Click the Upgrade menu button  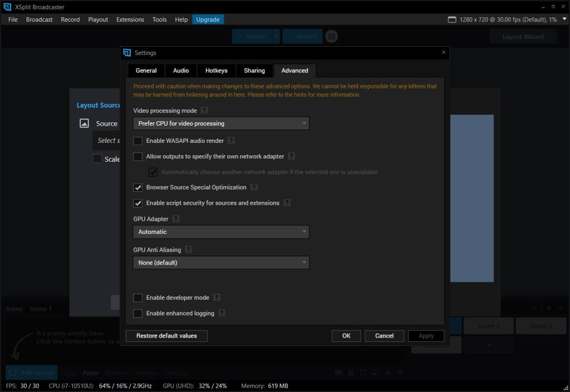tap(208, 19)
